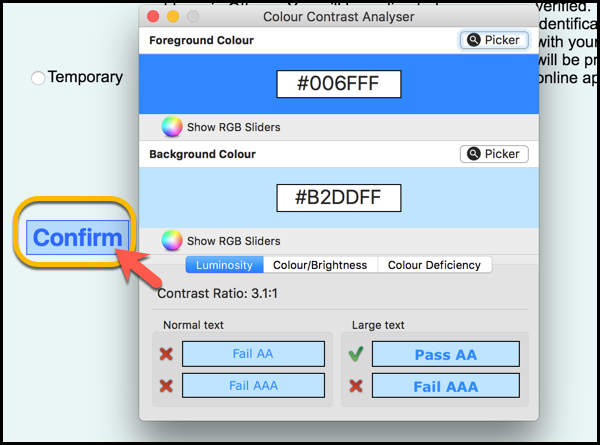Close the Colour Contrast Analyser window
The image size is (600, 445).
coord(152,17)
